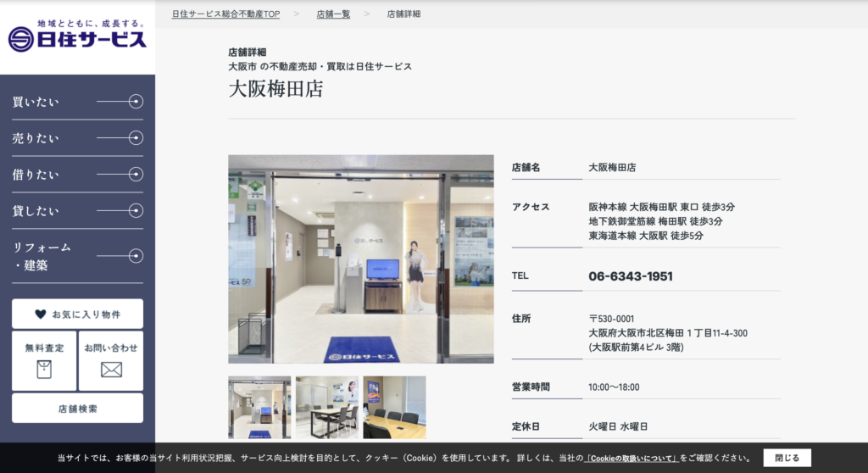The width and height of the screenshot is (868, 473).
Task: Show the second thumbnail of consultation desk
Action: click(327, 408)
